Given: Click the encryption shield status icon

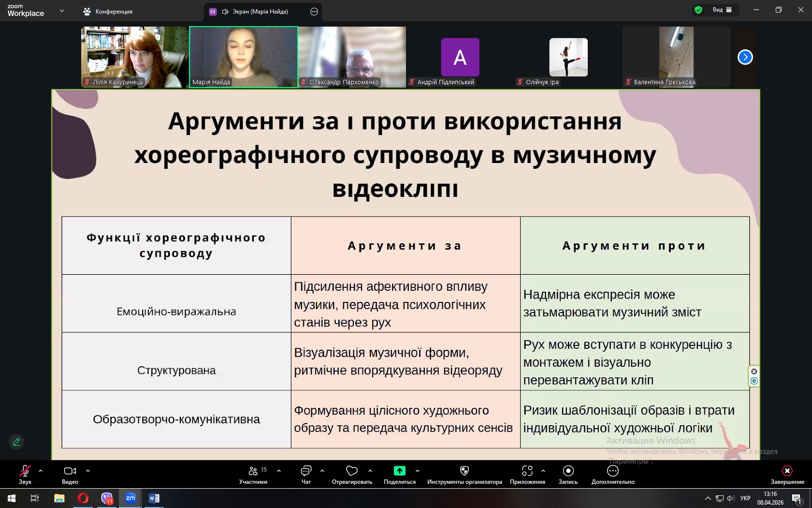Looking at the screenshot, I should click(698, 10).
